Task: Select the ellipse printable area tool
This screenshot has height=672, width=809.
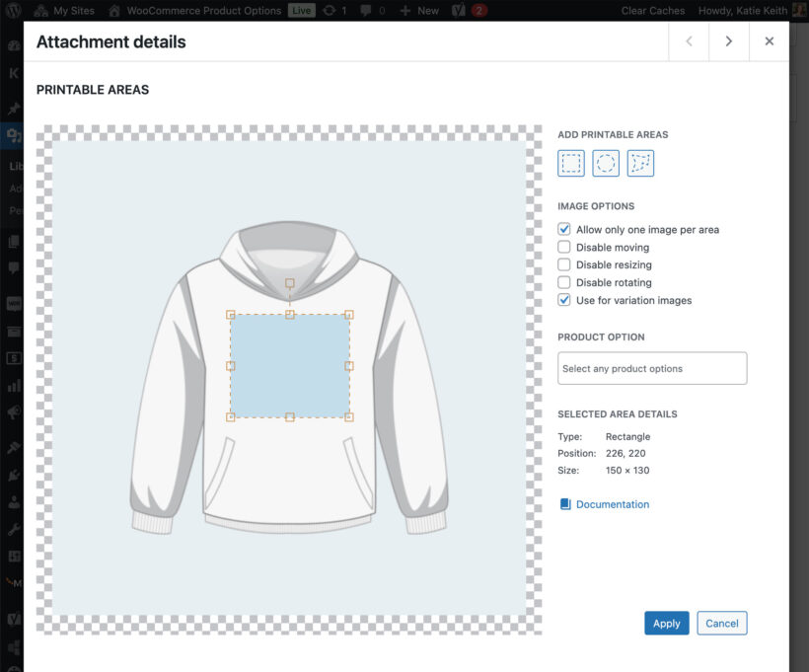Action: coord(606,163)
